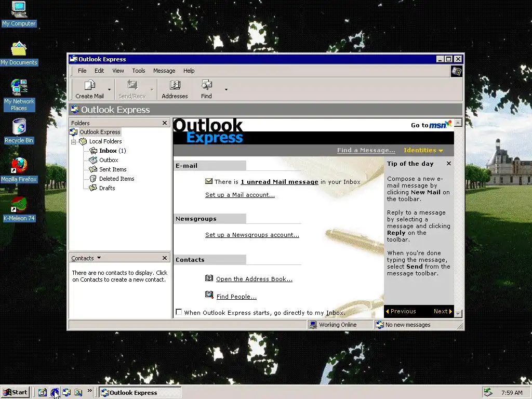This screenshot has height=399, width=532.
Task: Open the File menu
Action: point(82,71)
